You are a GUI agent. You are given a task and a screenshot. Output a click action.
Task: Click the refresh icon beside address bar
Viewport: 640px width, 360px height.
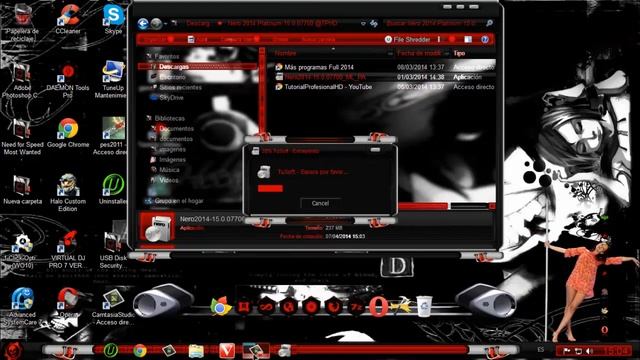pos(374,24)
